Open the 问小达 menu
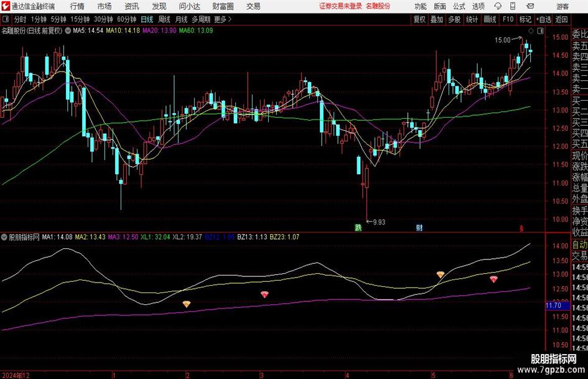 [x=189, y=6]
